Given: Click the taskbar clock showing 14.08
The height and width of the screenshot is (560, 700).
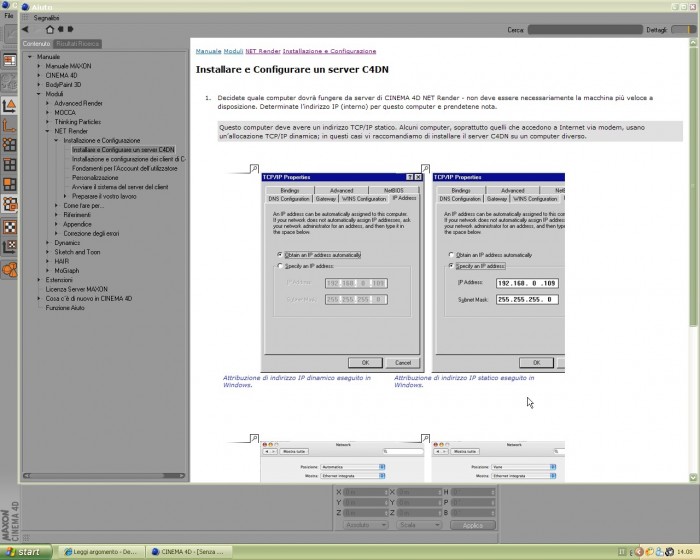Looking at the screenshot, I should 685,552.
